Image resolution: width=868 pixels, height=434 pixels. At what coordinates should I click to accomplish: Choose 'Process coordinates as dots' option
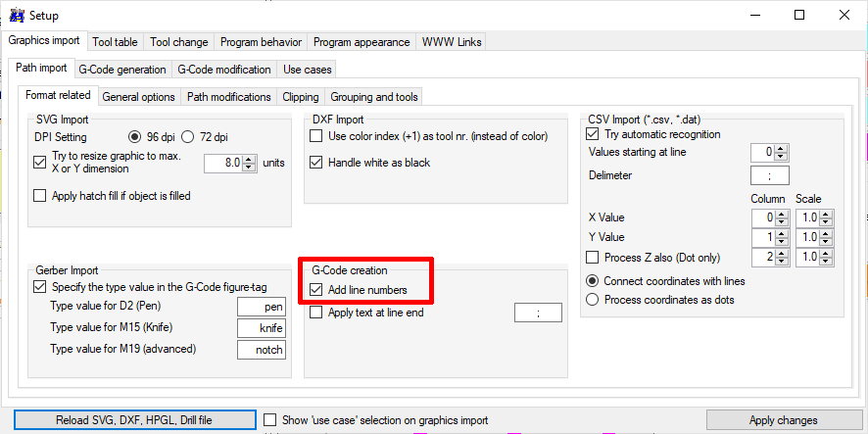[592, 300]
